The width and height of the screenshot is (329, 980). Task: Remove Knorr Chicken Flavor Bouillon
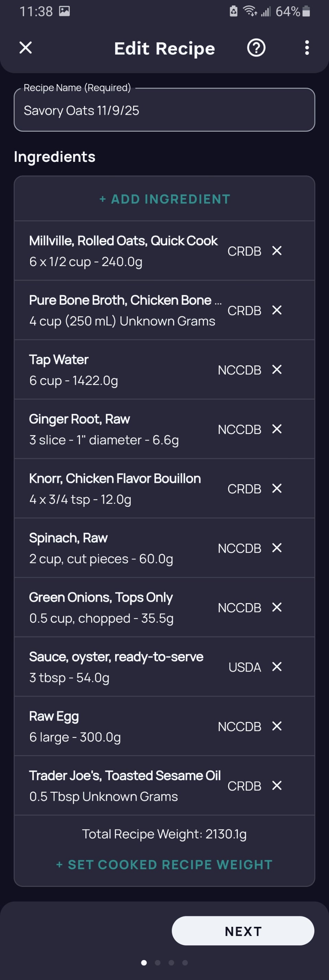click(277, 488)
